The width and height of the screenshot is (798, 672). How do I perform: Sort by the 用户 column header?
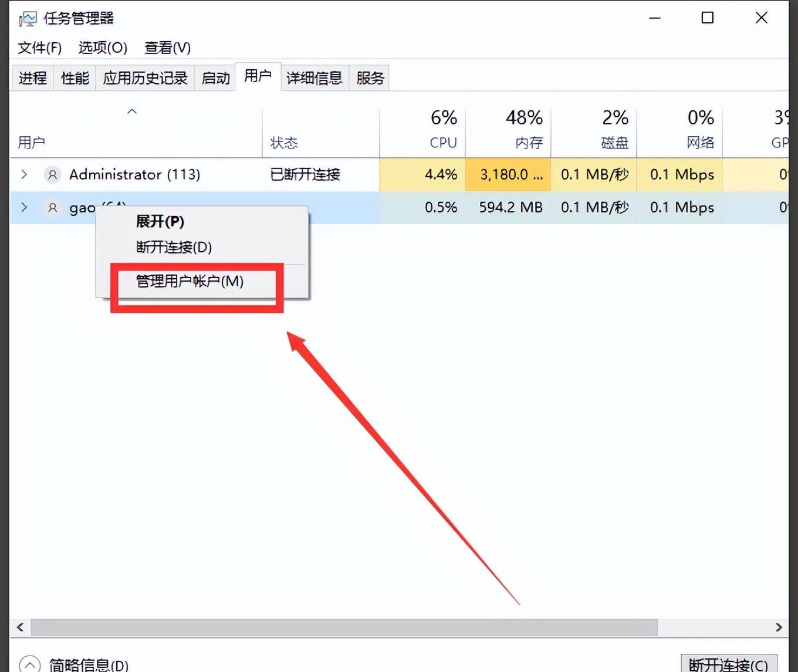point(136,133)
